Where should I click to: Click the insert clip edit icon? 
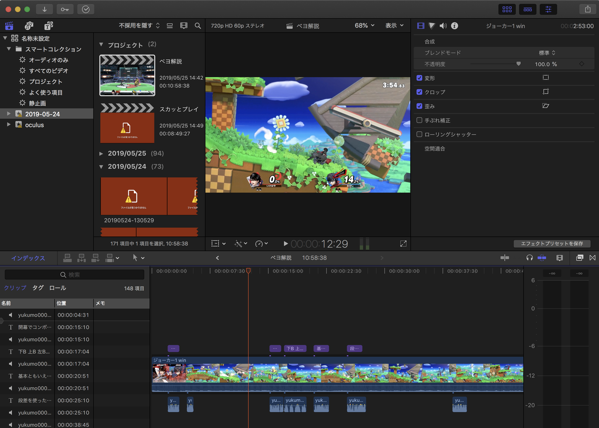tap(81, 258)
